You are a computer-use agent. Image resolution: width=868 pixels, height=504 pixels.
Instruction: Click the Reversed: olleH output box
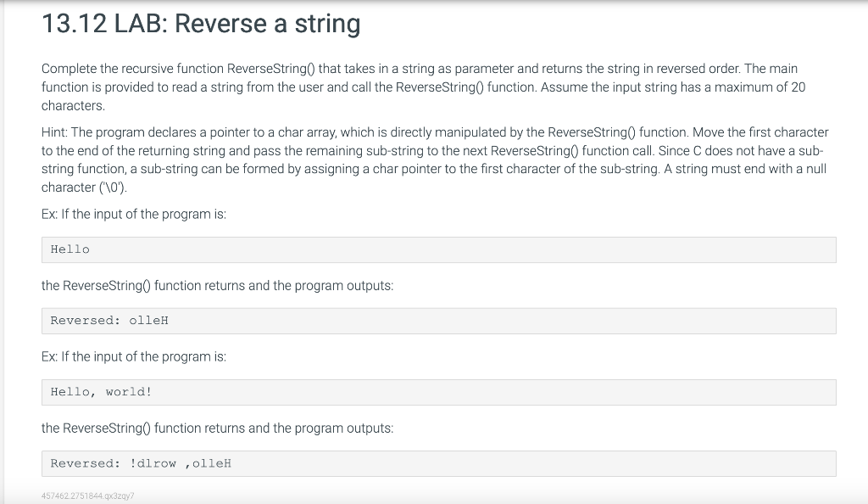pos(438,321)
